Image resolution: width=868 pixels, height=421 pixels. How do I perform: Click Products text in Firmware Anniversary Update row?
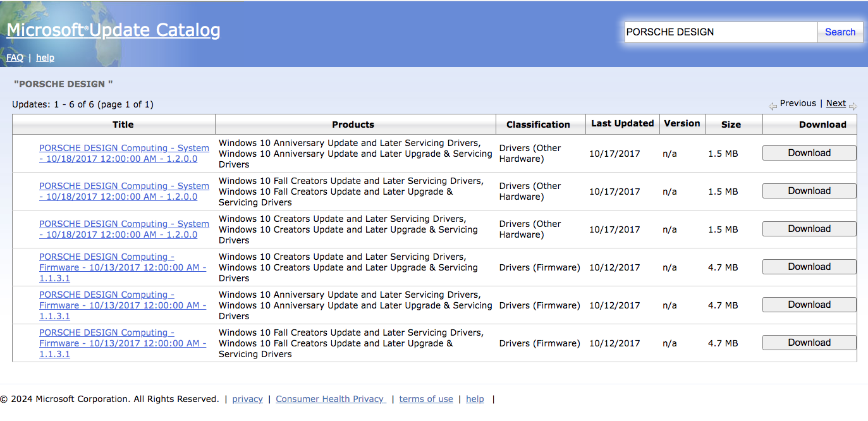pos(355,305)
